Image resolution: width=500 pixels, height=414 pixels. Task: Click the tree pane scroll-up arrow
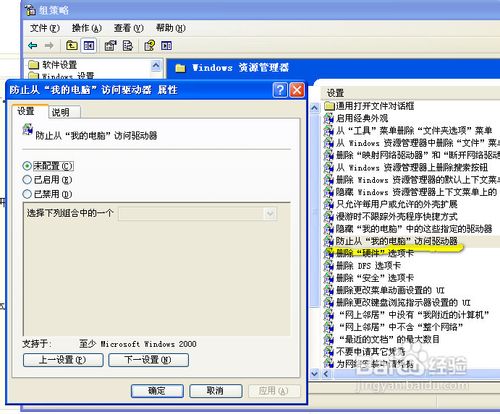(x=156, y=66)
